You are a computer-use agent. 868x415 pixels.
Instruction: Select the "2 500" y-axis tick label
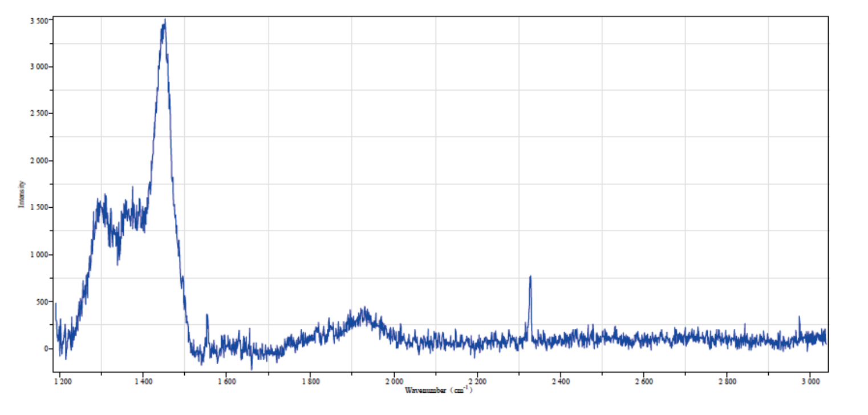point(38,114)
